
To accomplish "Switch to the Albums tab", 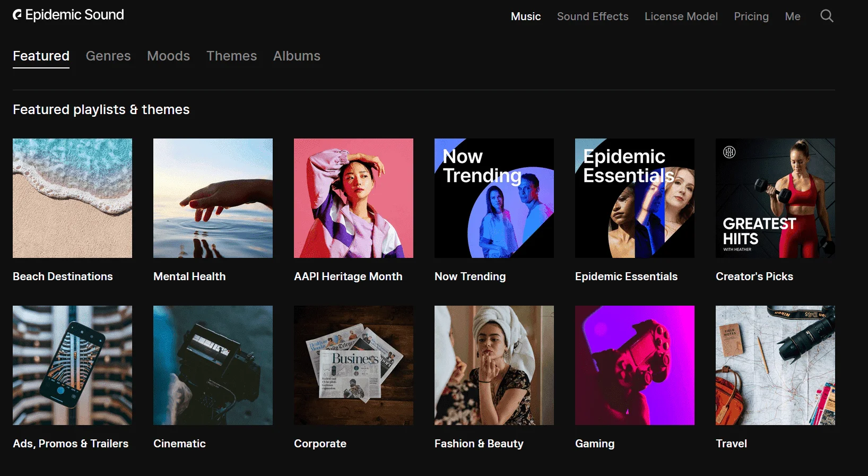I will click(297, 56).
